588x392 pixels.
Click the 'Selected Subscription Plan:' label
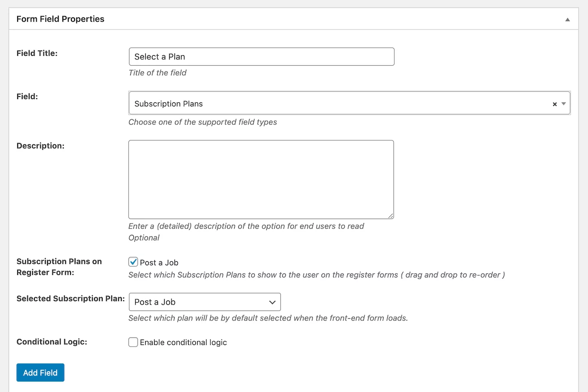(x=71, y=298)
